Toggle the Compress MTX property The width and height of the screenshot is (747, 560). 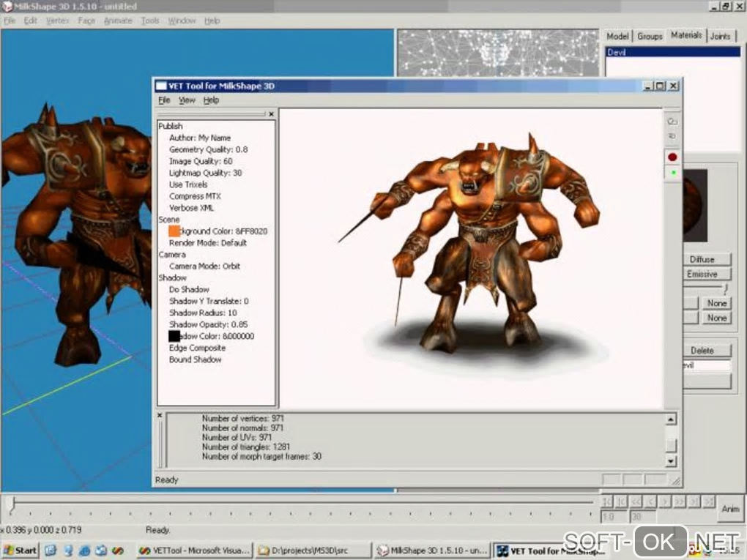(x=195, y=196)
